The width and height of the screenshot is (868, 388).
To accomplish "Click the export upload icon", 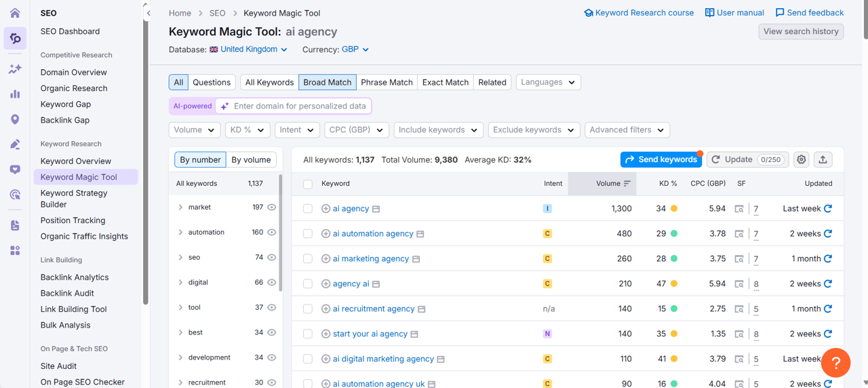I will pos(823,159).
